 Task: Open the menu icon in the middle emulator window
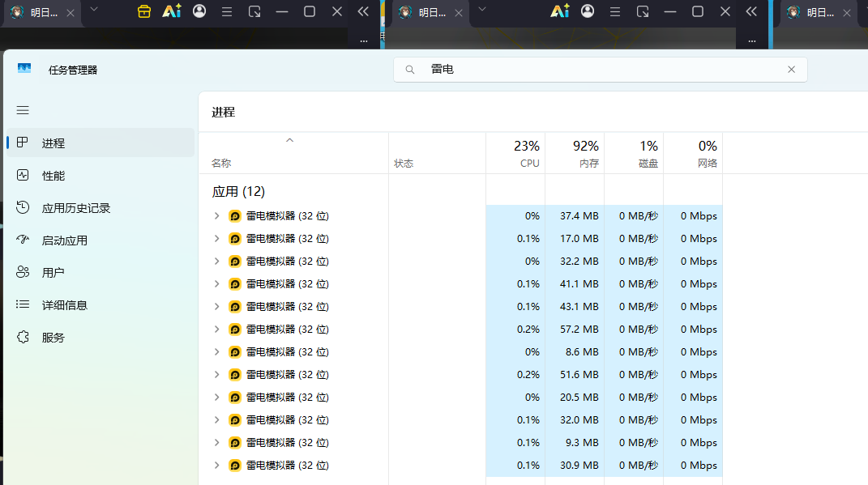(614, 11)
